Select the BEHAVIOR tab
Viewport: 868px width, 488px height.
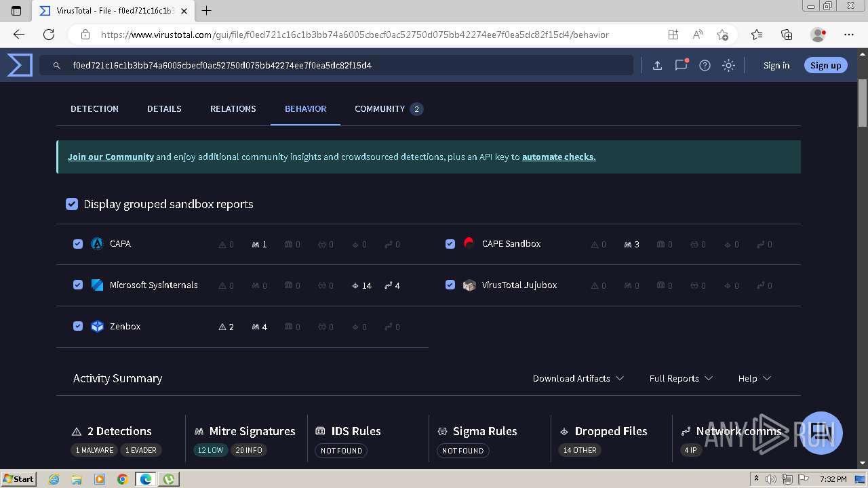point(305,108)
